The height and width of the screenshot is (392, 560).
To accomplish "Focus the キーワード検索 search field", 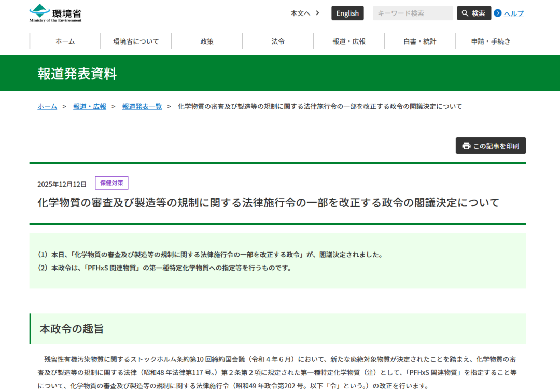I will click(413, 13).
